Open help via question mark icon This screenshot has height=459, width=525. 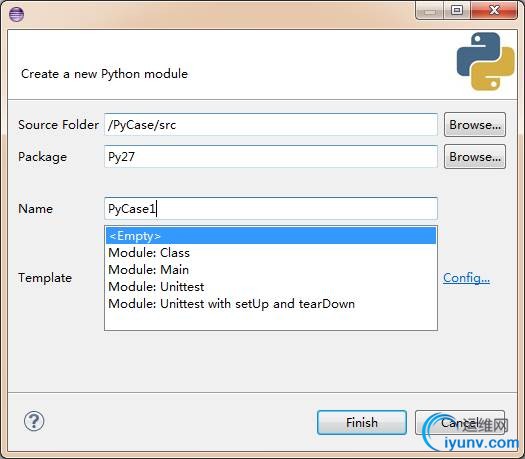coord(34,421)
